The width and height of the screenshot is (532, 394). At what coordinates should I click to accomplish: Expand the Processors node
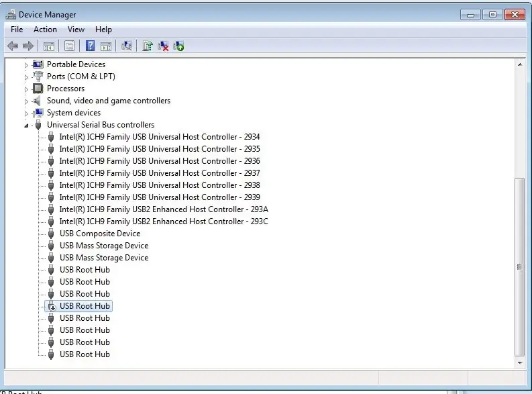click(26, 89)
